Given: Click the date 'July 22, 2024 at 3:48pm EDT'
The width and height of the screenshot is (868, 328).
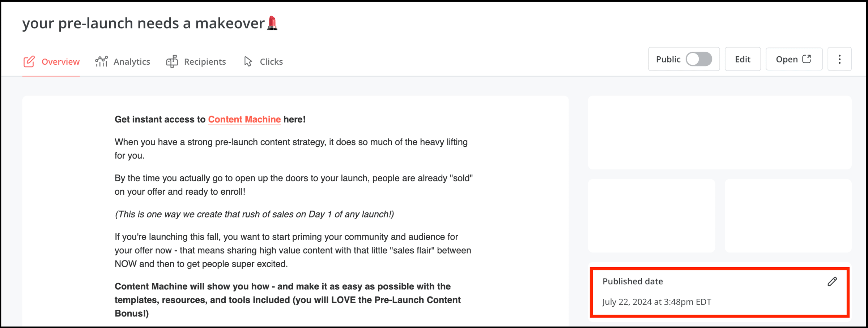Looking at the screenshot, I should click(657, 302).
